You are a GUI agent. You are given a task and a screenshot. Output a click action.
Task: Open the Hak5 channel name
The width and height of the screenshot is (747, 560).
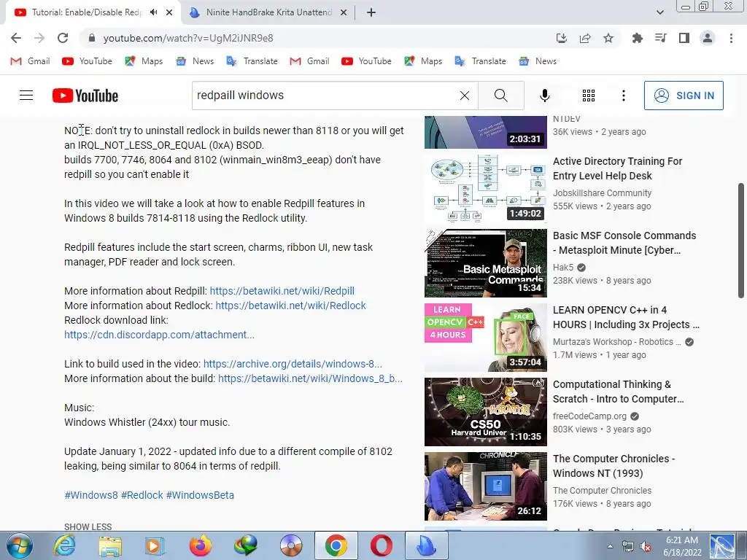pos(563,267)
